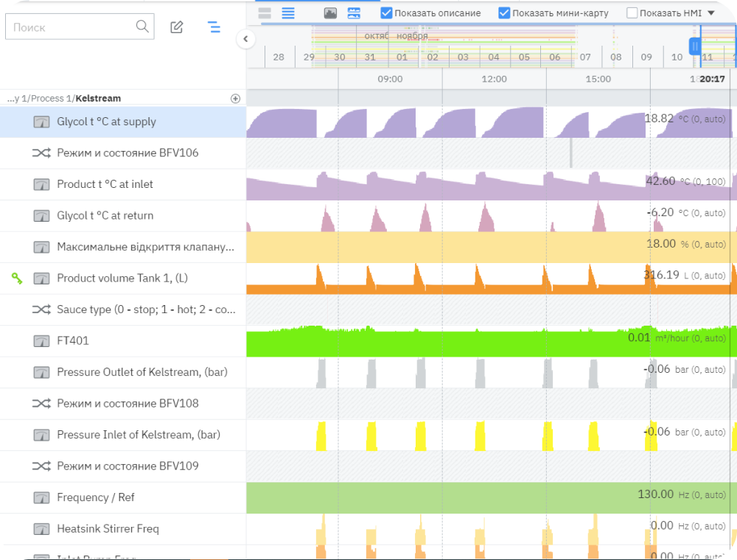Select Frequency / Ref signal in list

(96, 497)
